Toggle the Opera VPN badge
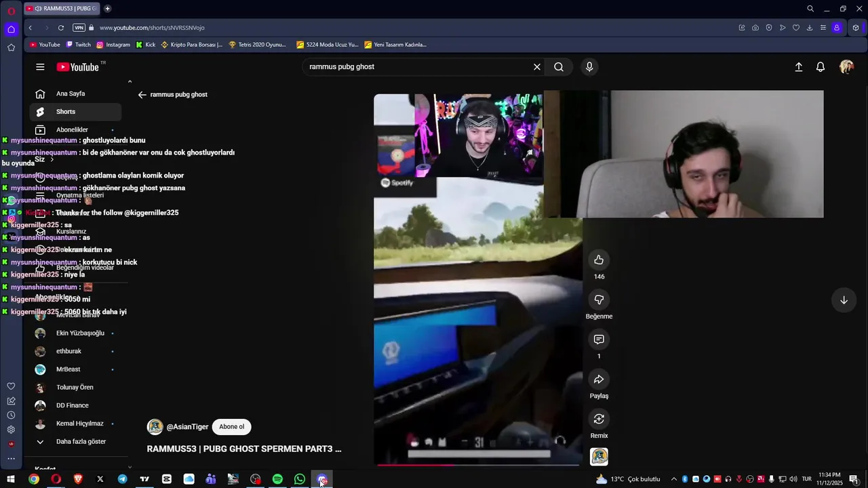 tap(79, 28)
